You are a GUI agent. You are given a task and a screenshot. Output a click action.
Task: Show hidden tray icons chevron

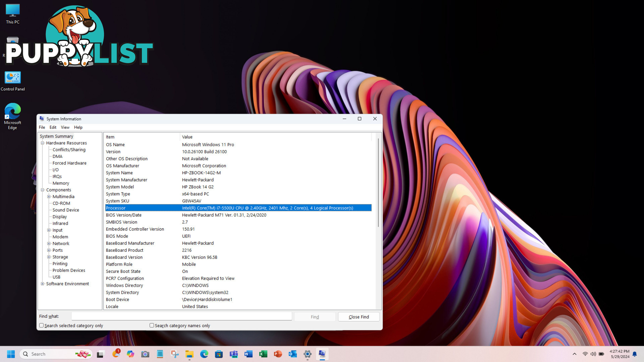pos(575,354)
